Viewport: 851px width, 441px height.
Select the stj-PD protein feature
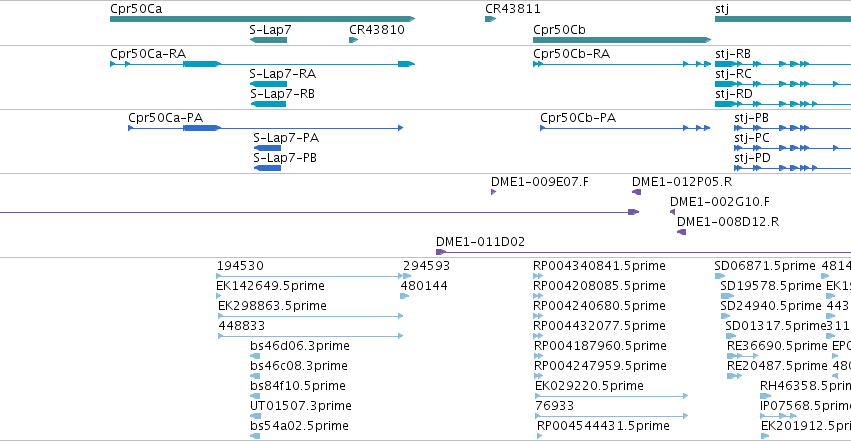pyautogui.click(x=792, y=168)
